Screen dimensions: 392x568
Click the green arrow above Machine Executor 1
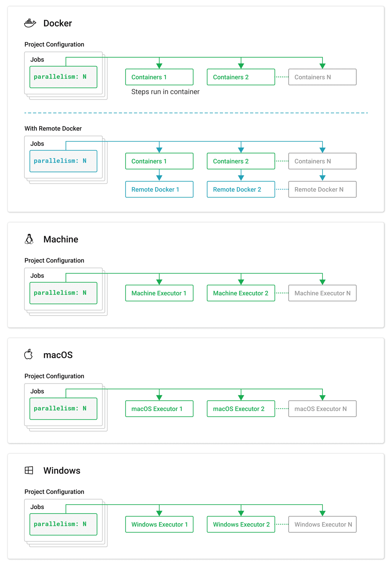159,281
